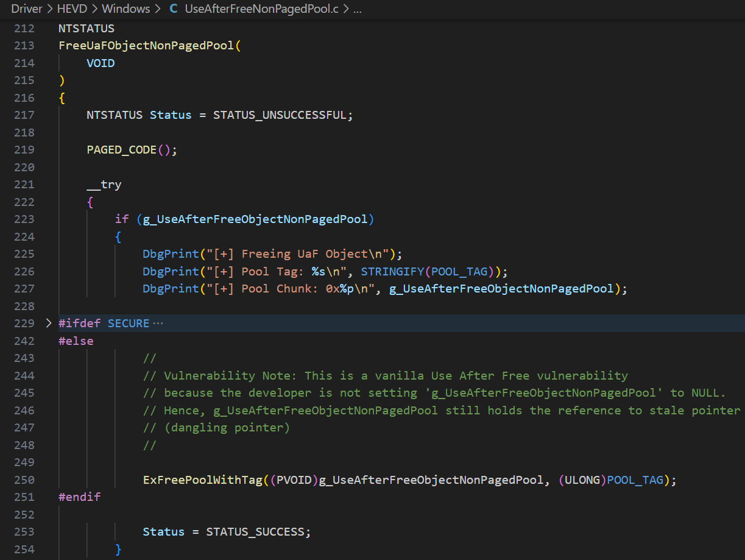This screenshot has height=560, width=745.
Task: Click the #else preprocessor directive
Action: tap(76, 341)
